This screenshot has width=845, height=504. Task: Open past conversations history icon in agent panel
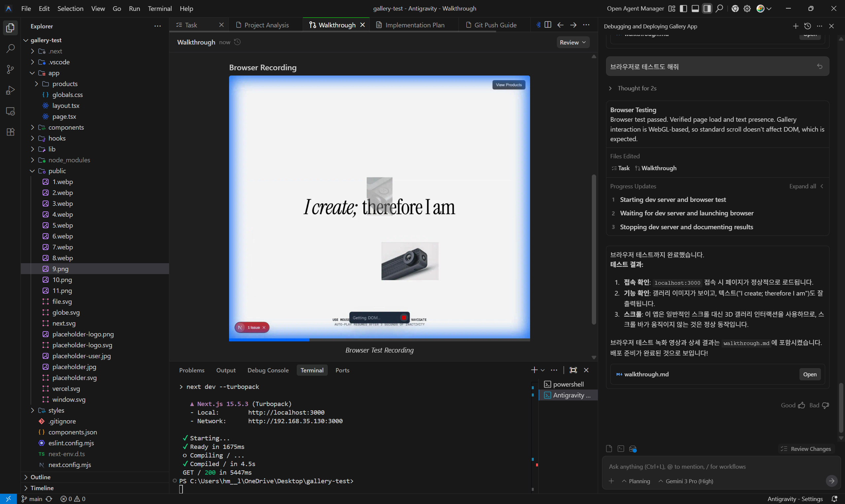click(x=808, y=26)
